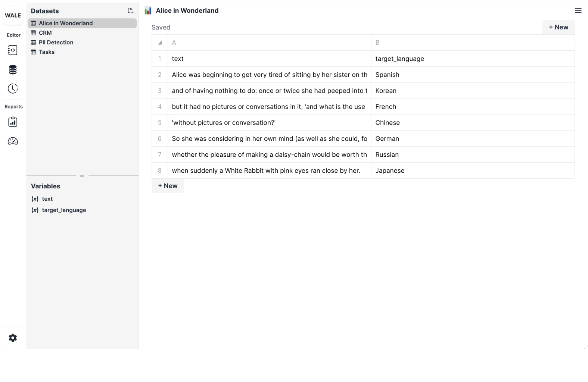
Task: Click cell starting 'Alice was beginning'
Action: [x=270, y=75]
